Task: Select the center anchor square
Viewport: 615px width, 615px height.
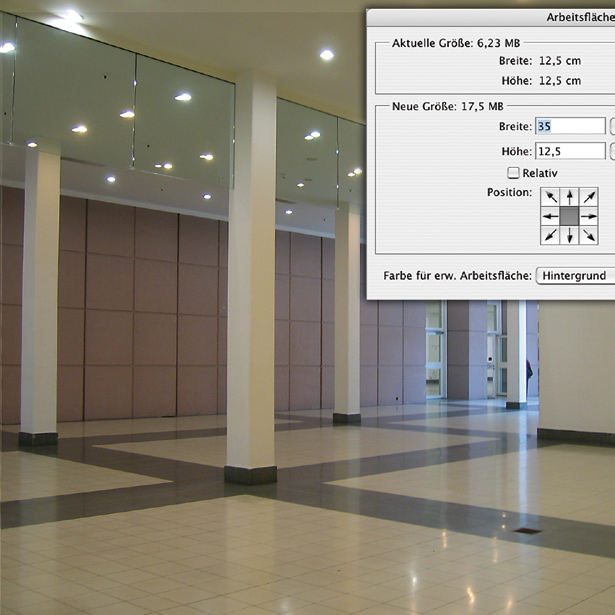Action: [570, 216]
